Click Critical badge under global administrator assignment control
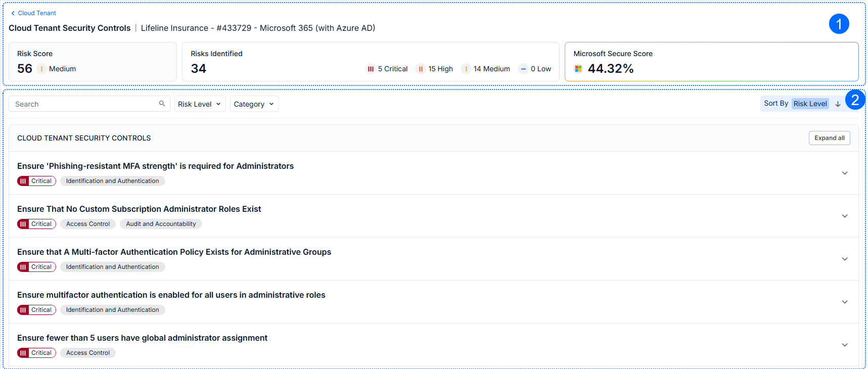 36,353
